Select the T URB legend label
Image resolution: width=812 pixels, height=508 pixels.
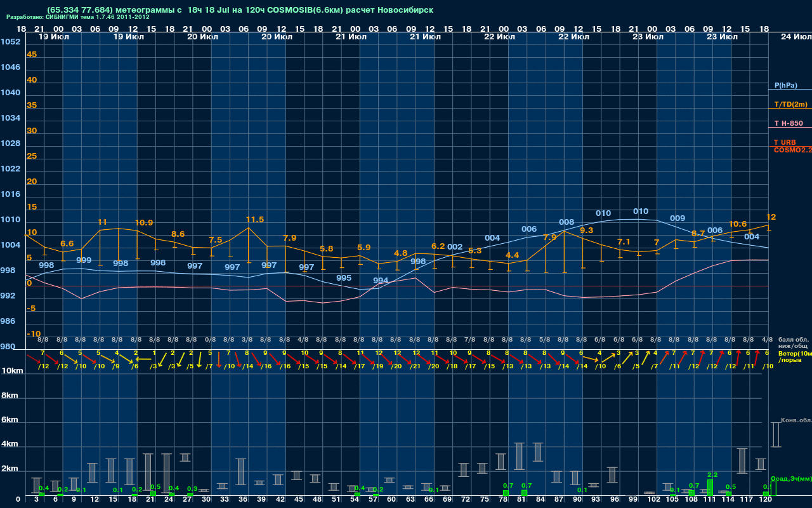click(785, 142)
